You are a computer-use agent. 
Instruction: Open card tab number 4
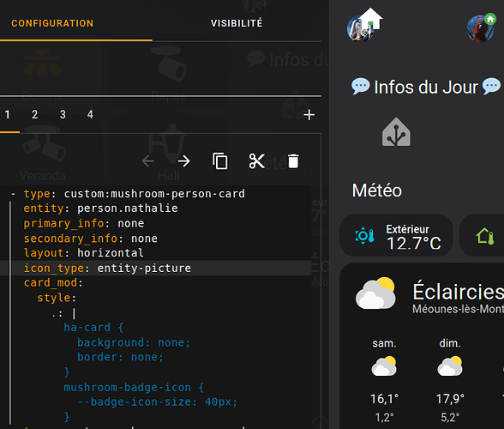pos(90,114)
